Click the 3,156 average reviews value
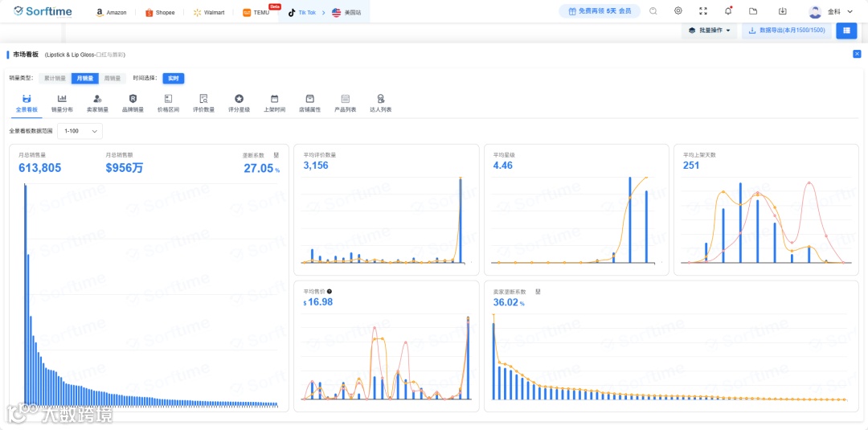Screen dimensions: 868x430 coord(316,165)
